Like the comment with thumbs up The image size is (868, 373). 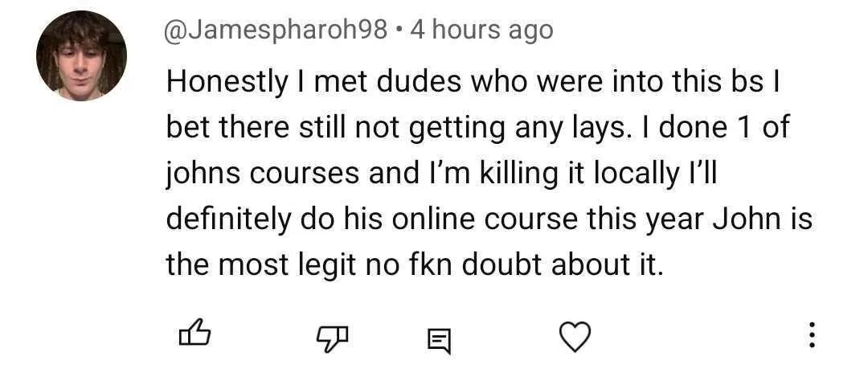tap(194, 333)
